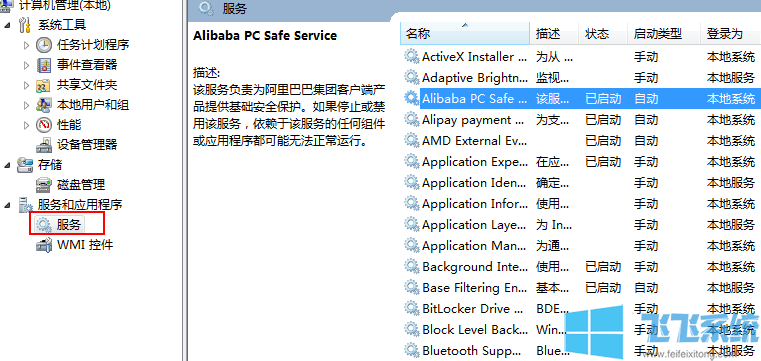Click the 状态 column header
Image resolution: width=761 pixels, height=361 pixels.
click(x=603, y=33)
